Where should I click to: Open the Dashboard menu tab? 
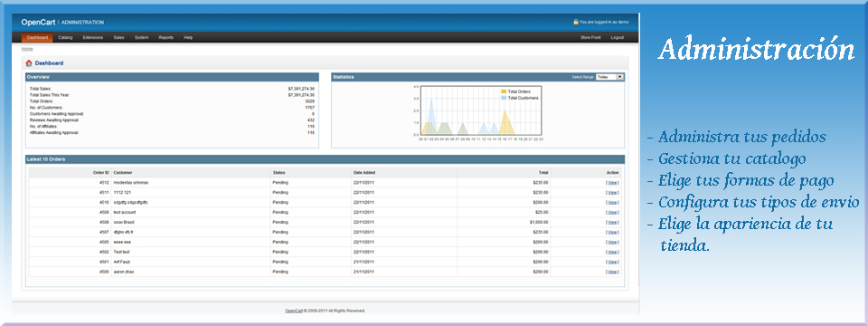[x=38, y=38]
